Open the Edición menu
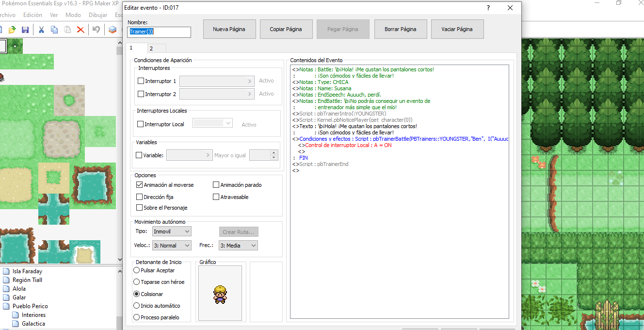Viewport: 644px width, 330px height. pos(32,15)
